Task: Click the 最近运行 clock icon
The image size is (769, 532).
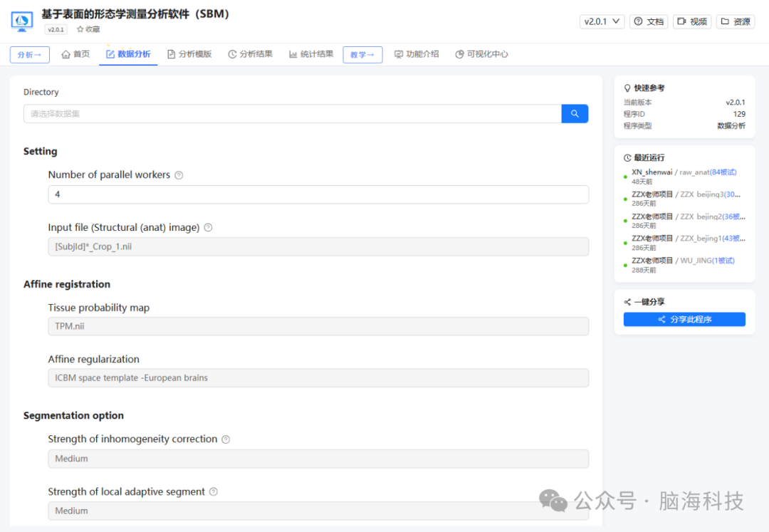Action: click(x=627, y=158)
